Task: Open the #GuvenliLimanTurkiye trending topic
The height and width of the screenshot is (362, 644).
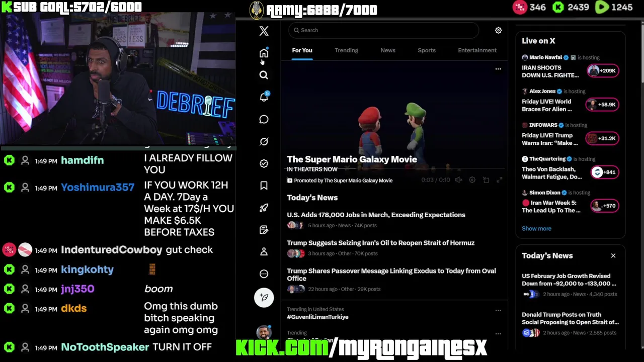Action: pos(317,317)
